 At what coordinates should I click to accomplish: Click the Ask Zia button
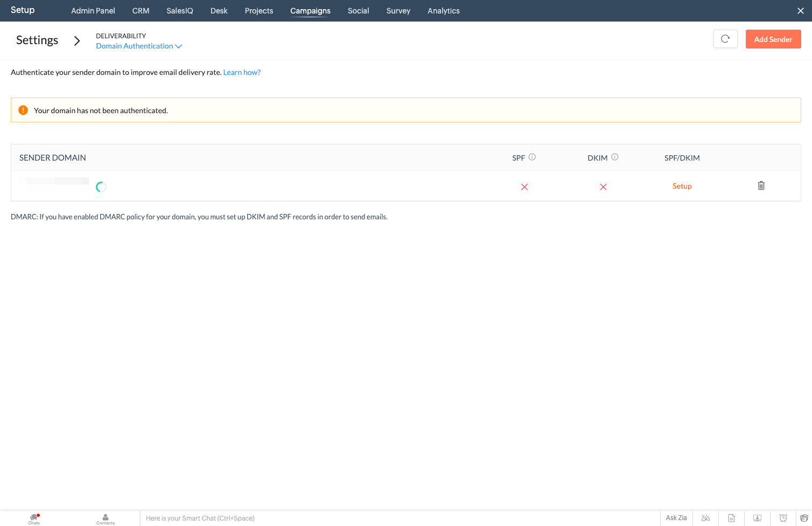coord(676,518)
